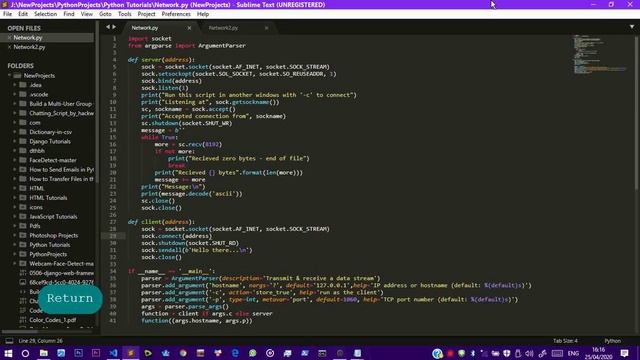Expand the Chatting_Script folder
The height and width of the screenshot is (360, 640).
[15, 113]
